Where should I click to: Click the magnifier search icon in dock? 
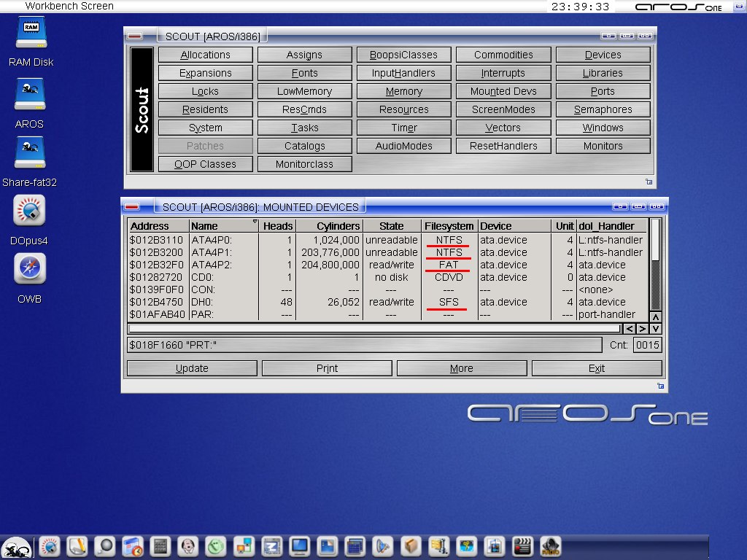click(105, 545)
